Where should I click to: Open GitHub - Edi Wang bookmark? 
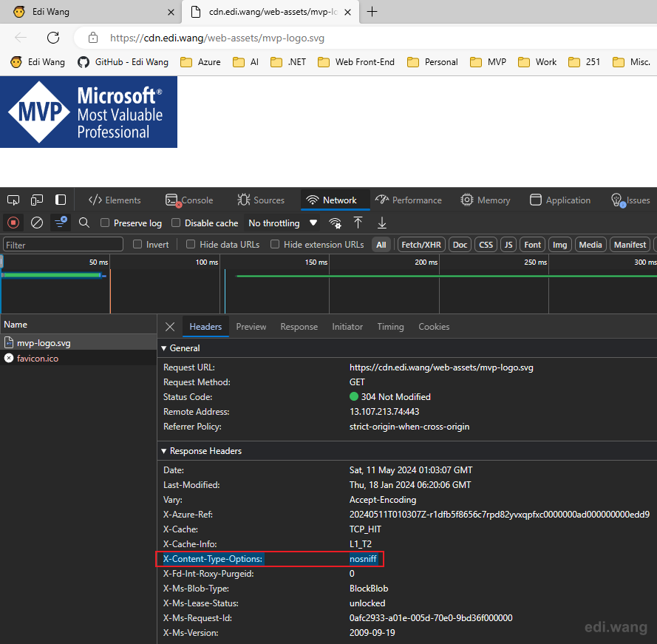pos(123,62)
